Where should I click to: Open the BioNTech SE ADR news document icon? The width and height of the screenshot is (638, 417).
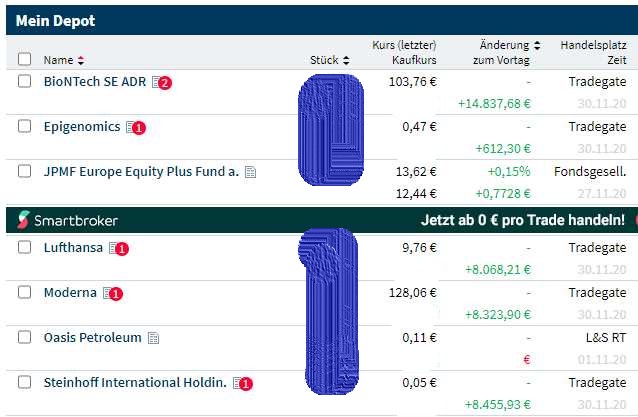(156, 83)
